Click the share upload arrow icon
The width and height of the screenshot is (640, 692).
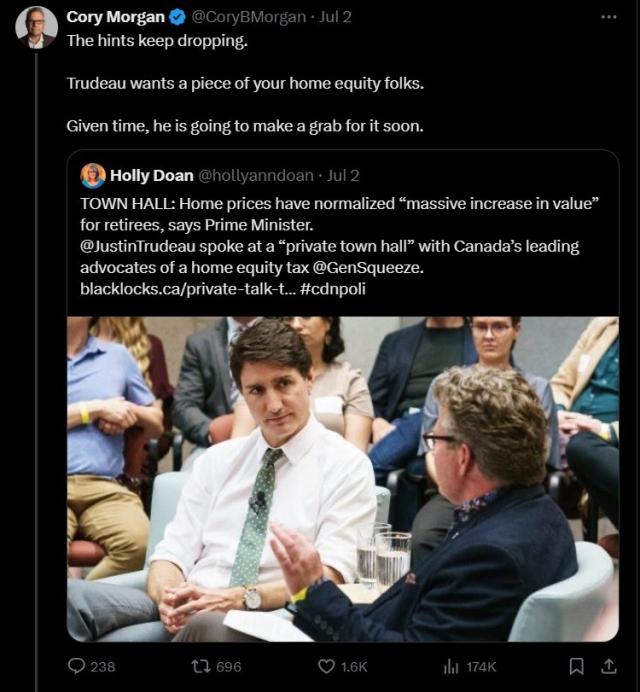coord(609,666)
